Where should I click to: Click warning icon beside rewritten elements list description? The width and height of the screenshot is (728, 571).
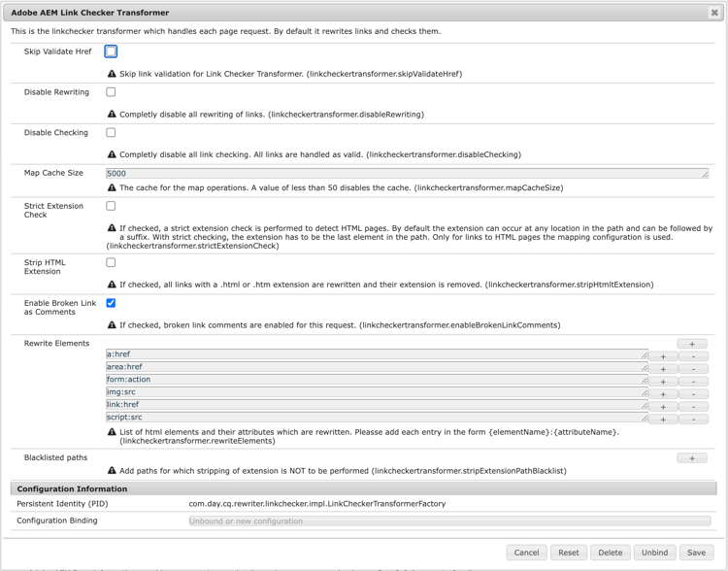point(112,431)
